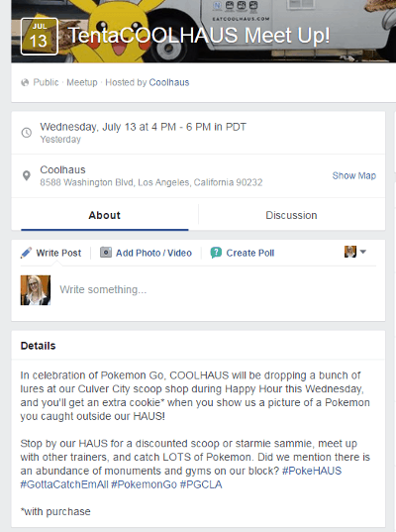The image size is (396, 532).
Task: Click the #GottaCatchEmAll hashtag
Action: coord(64,484)
